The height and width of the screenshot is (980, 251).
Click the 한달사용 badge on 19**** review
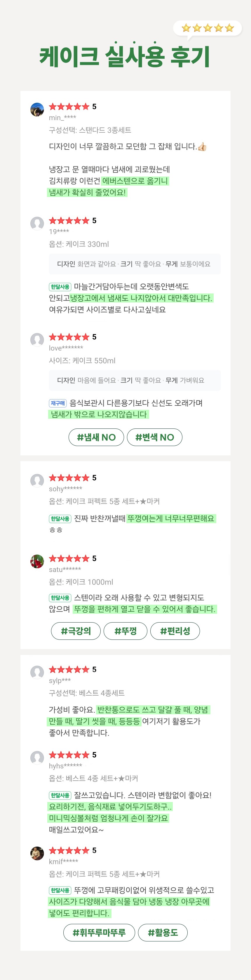pyautogui.click(x=60, y=287)
